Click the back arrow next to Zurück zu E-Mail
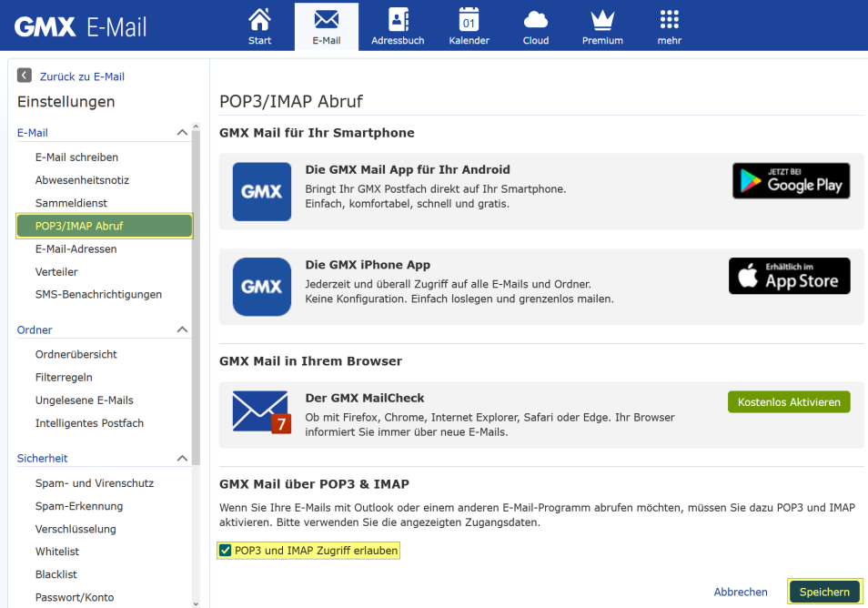This screenshot has width=868, height=608. [x=23, y=76]
